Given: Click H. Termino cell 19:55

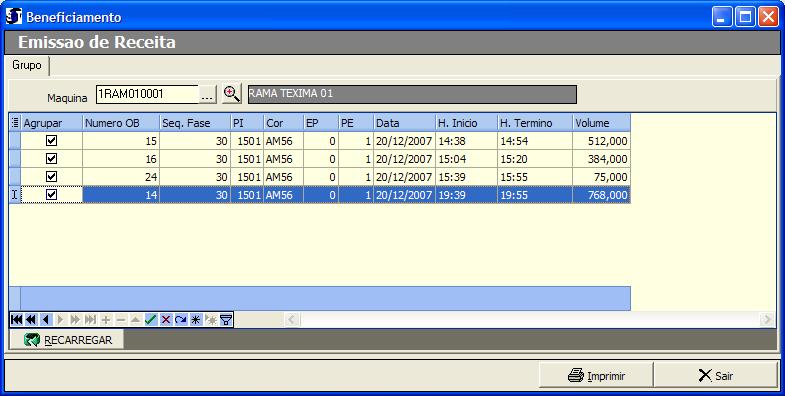Looking at the screenshot, I should [535, 195].
